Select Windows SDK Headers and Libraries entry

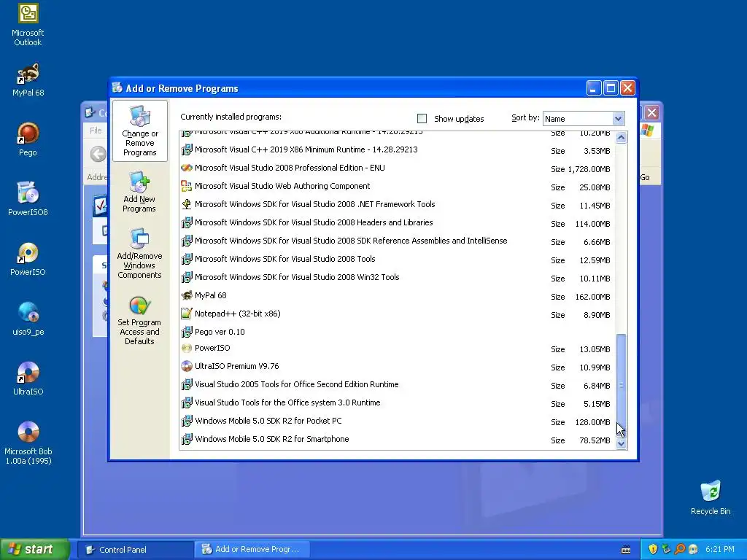pos(396,223)
